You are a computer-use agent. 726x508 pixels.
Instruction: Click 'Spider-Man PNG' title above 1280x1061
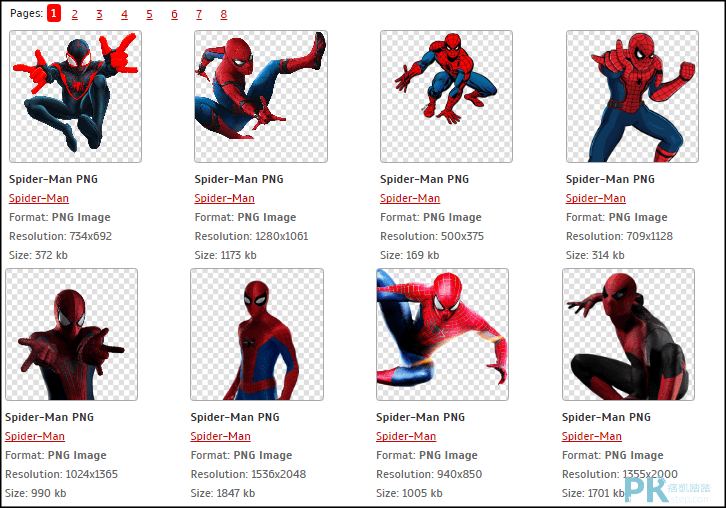pos(239,179)
